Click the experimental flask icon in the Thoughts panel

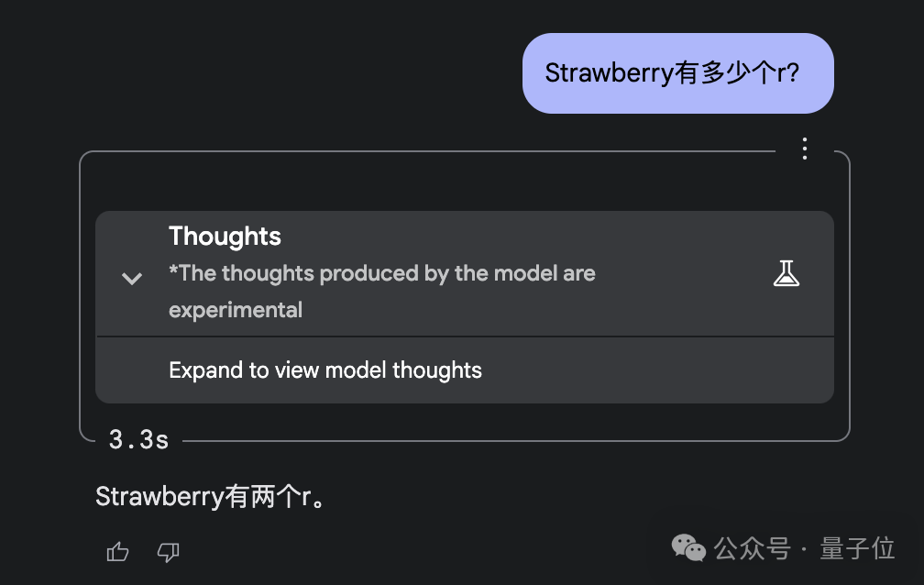coord(786,272)
